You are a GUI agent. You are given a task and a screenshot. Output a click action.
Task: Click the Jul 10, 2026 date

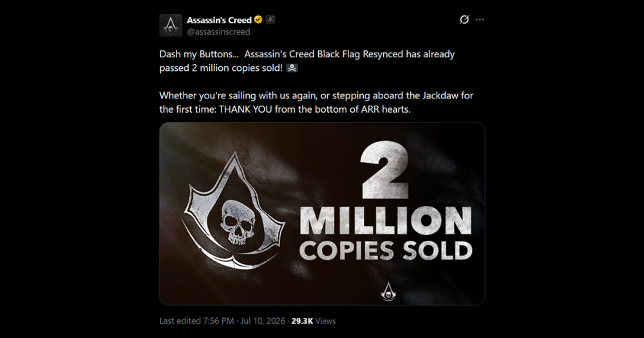click(263, 321)
